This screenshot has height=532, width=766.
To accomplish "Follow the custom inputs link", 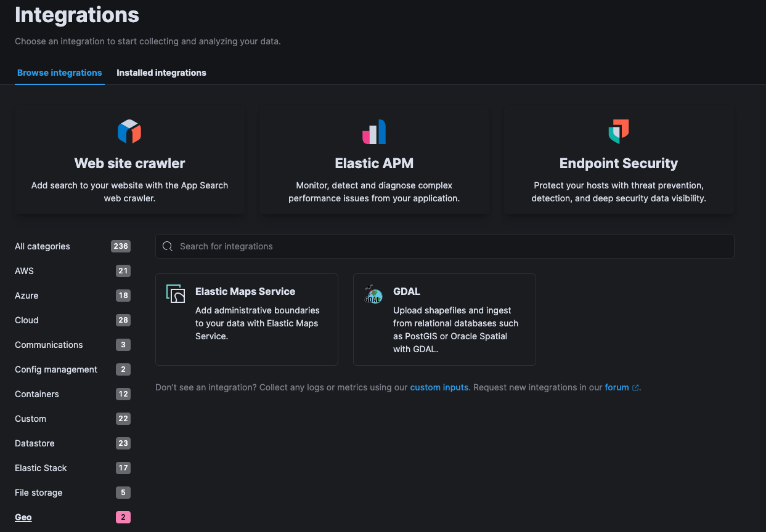I will (439, 387).
